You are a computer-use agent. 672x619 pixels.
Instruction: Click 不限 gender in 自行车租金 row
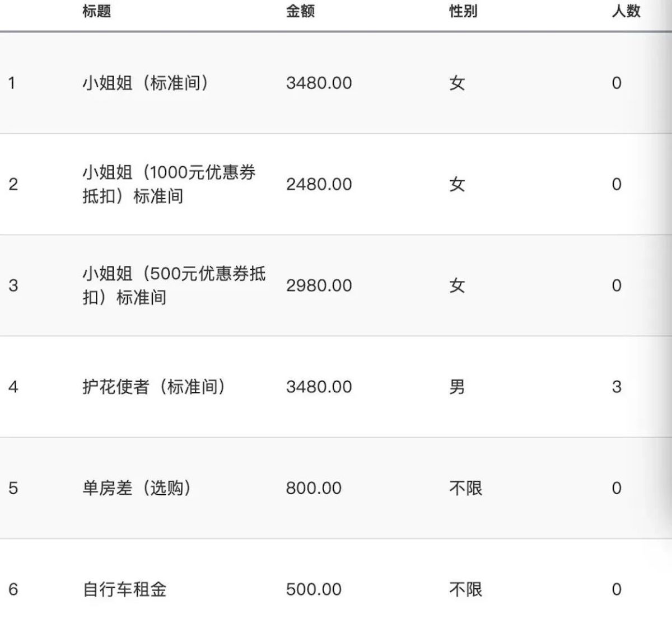(465, 589)
